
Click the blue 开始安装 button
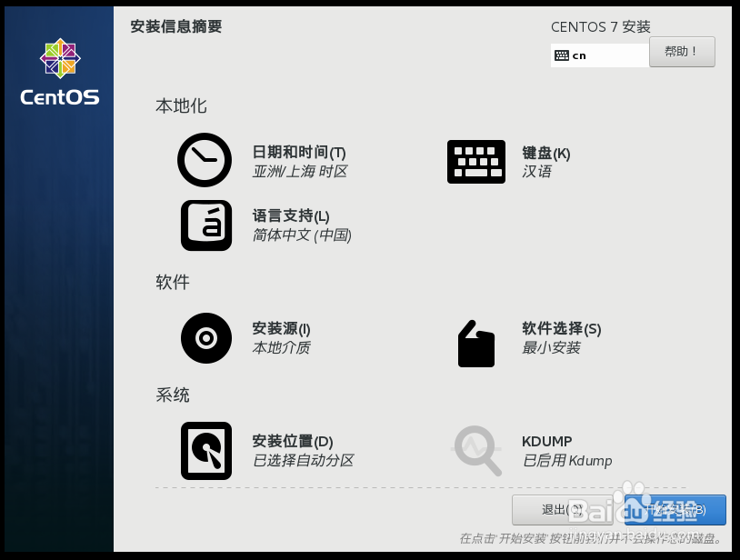pyautogui.click(x=673, y=510)
